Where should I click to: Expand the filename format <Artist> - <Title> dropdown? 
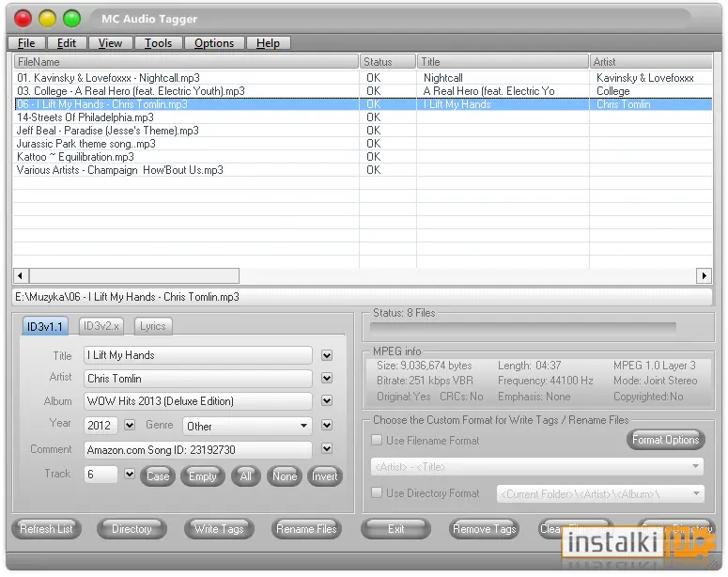pyautogui.click(x=537, y=467)
